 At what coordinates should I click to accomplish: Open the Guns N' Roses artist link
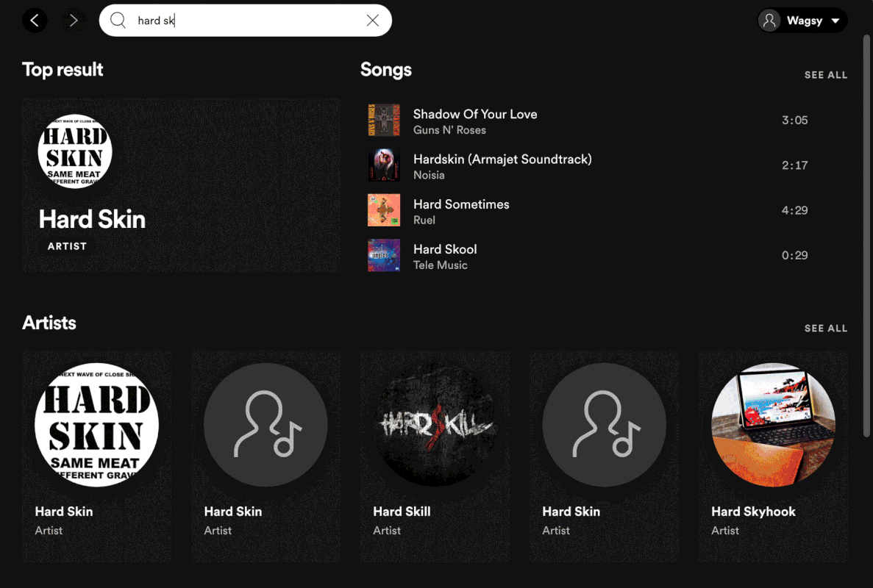point(449,130)
